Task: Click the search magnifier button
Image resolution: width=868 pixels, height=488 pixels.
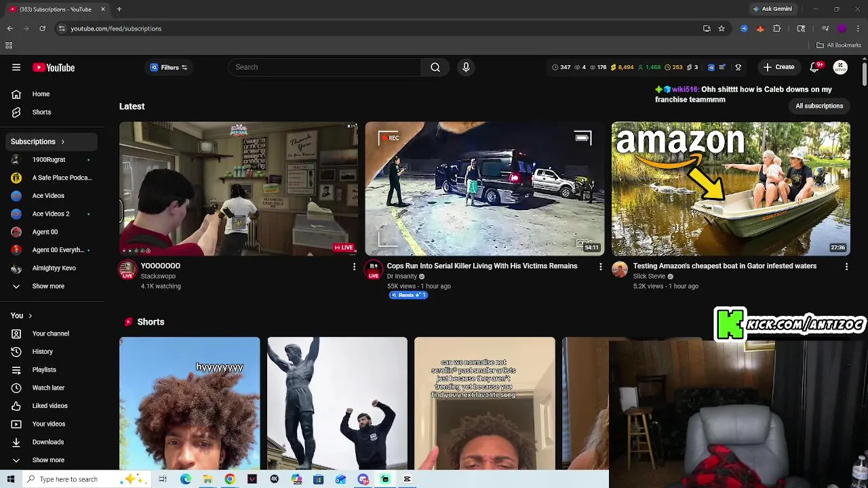Action: (x=435, y=67)
